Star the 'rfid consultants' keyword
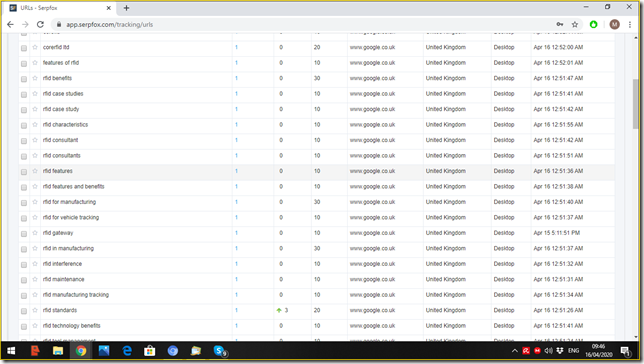 point(35,156)
